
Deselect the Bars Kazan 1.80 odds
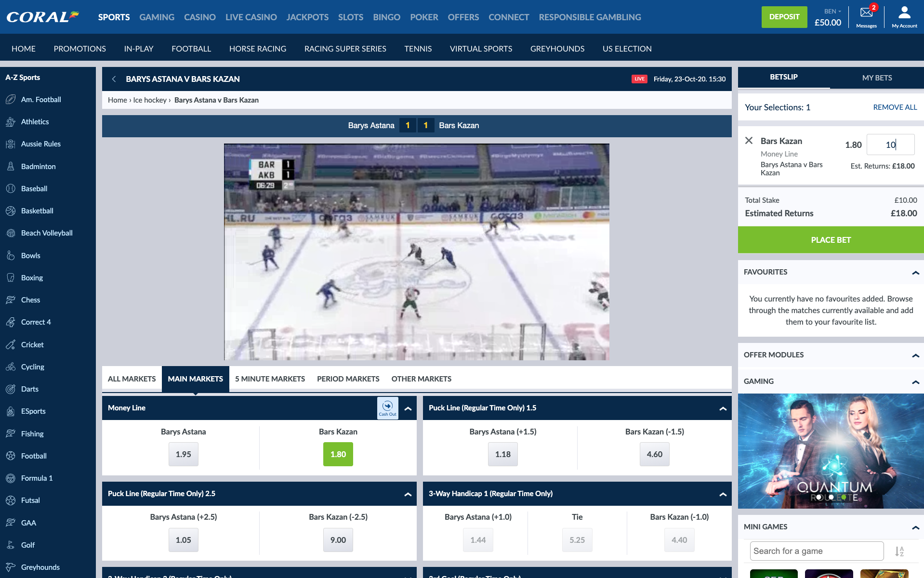pyautogui.click(x=338, y=454)
